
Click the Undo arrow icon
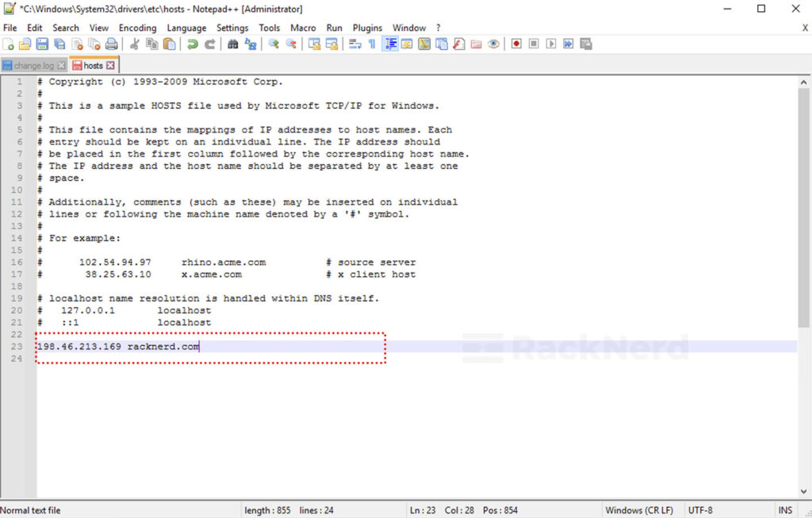tap(191, 44)
